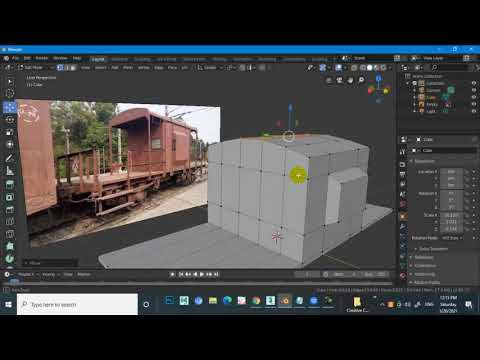
Task: Click the play animation button
Action: point(202,274)
